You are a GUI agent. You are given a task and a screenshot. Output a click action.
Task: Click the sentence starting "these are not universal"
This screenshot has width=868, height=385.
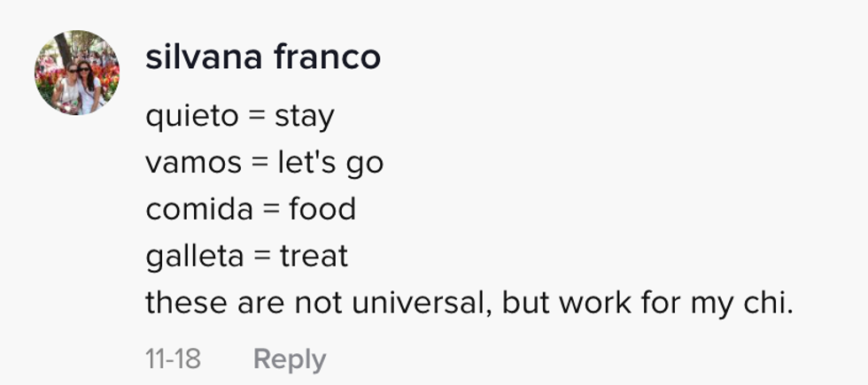[470, 303]
